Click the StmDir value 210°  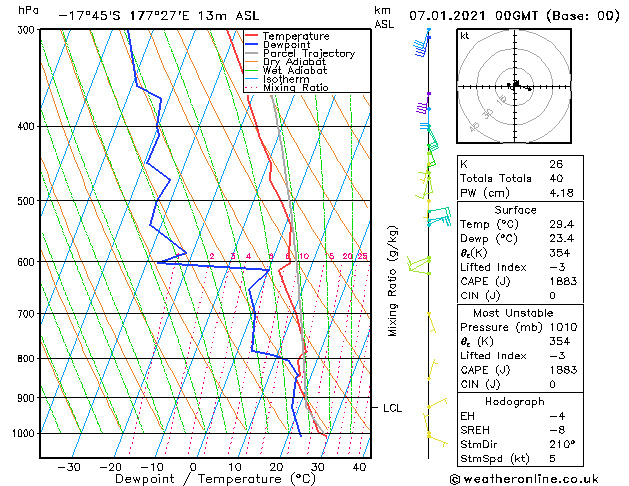(562, 445)
